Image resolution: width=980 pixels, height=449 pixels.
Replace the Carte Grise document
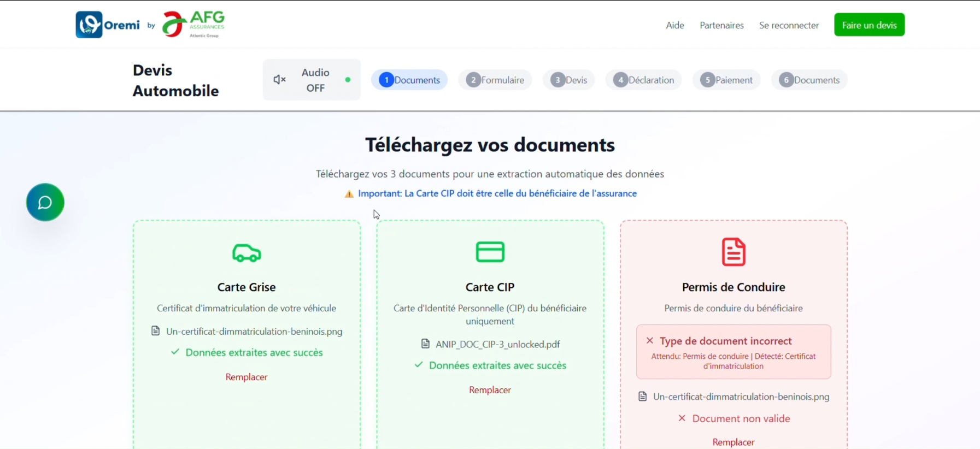[x=247, y=377]
